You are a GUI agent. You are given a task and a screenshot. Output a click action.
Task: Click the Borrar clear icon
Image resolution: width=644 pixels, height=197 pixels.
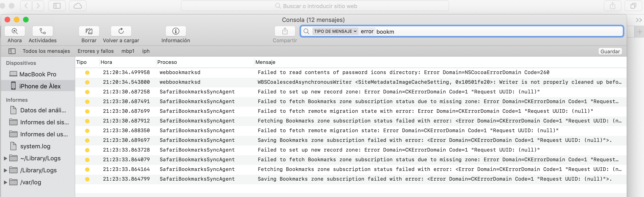coord(89,31)
